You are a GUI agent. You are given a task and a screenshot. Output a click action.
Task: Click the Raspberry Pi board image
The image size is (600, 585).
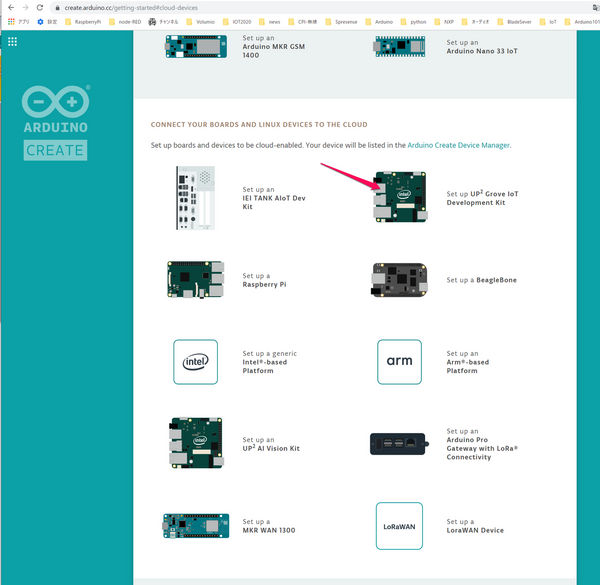point(196,280)
